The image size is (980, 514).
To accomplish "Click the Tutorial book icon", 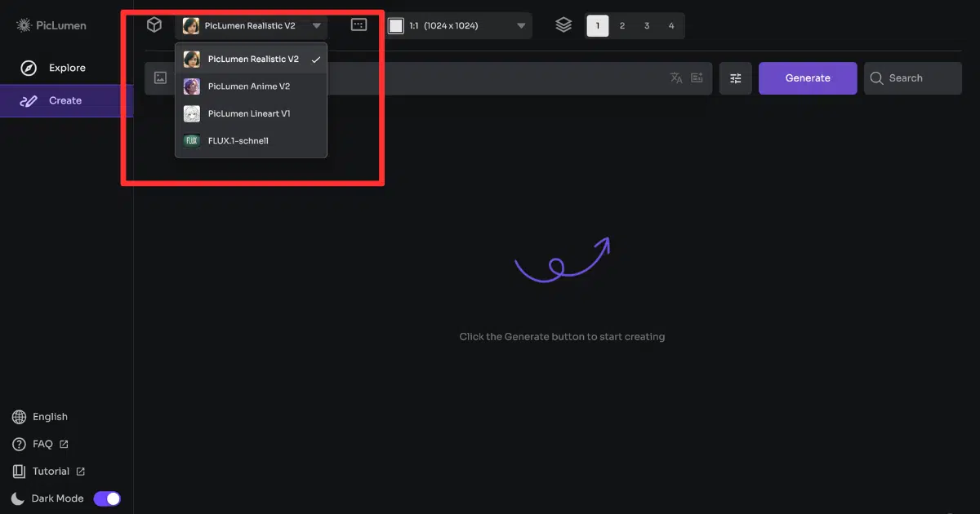I will [x=19, y=472].
